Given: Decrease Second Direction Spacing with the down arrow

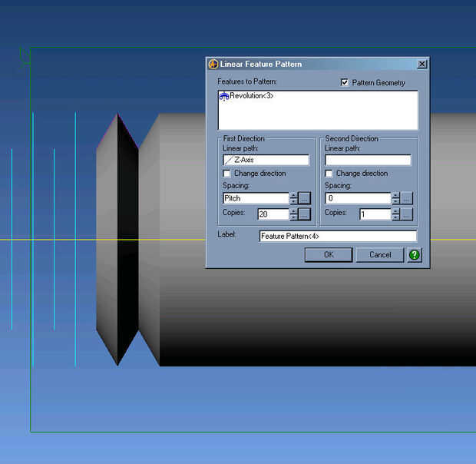Looking at the screenshot, I should click(x=395, y=201).
